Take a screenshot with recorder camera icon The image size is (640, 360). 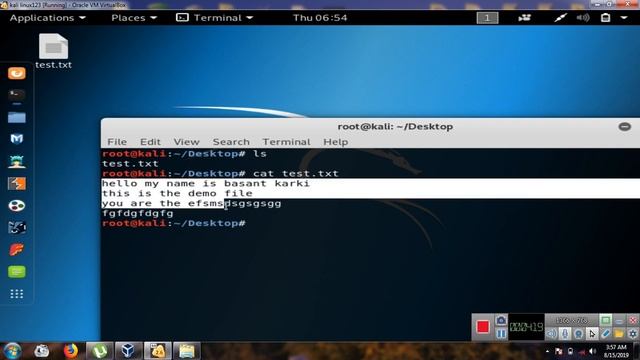(x=501, y=320)
